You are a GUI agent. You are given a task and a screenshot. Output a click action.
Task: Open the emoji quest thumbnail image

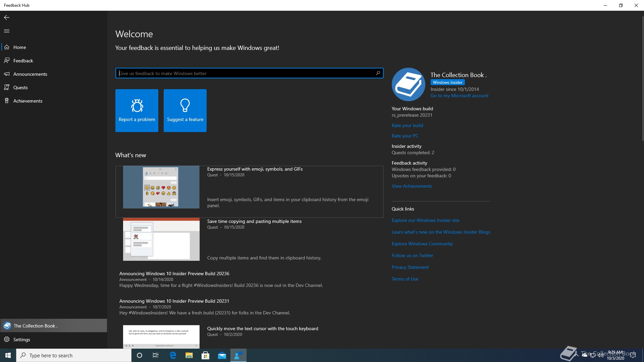(x=161, y=187)
